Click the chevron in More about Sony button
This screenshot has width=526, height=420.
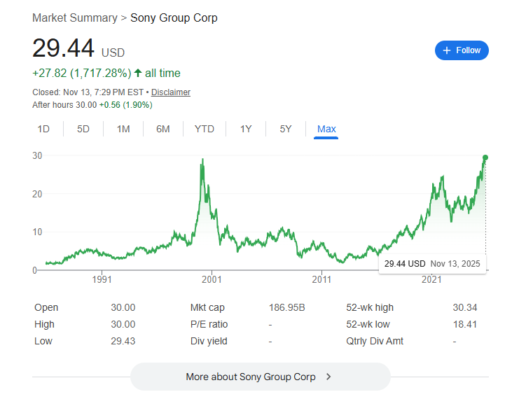tap(328, 377)
